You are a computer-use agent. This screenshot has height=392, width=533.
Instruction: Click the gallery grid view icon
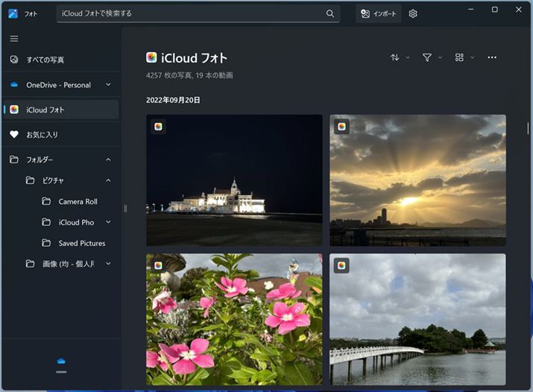459,57
